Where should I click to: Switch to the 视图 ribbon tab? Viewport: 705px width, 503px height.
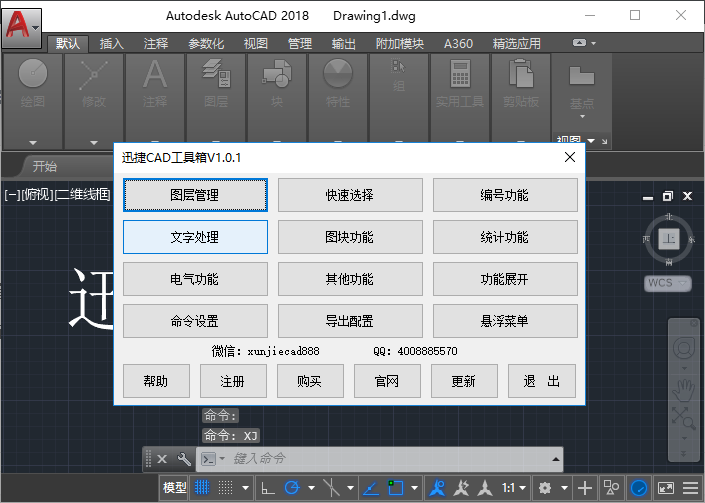(x=255, y=44)
